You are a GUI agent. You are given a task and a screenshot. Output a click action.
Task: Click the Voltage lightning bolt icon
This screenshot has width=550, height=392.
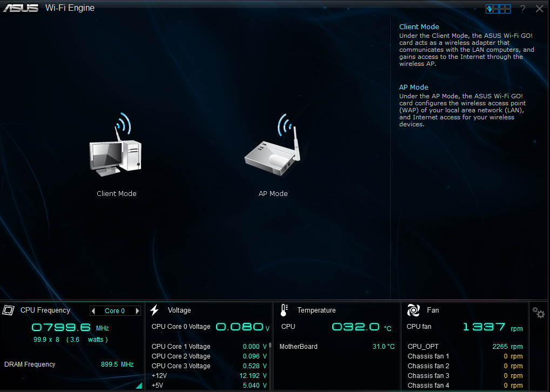click(x=155, y=310)
